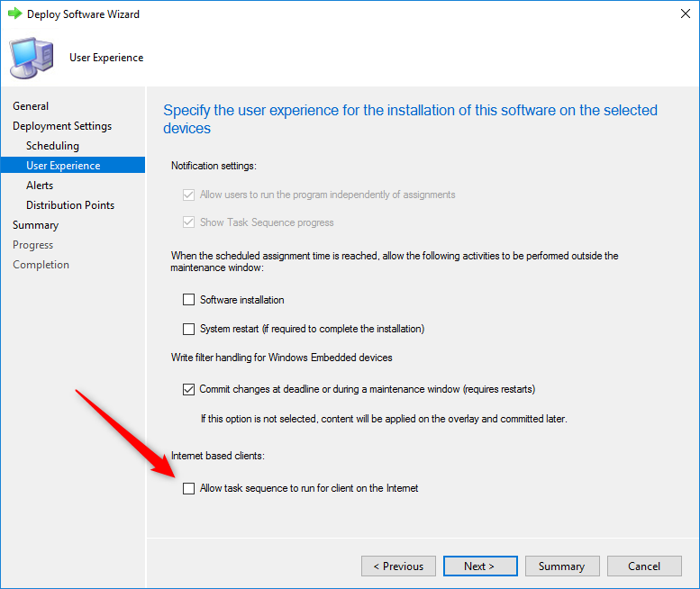Image resolution: width=700 pixels, height=589 pixels.
Task: Jump to the Summary step in sidebar
Action: click(x=35, y=225)
